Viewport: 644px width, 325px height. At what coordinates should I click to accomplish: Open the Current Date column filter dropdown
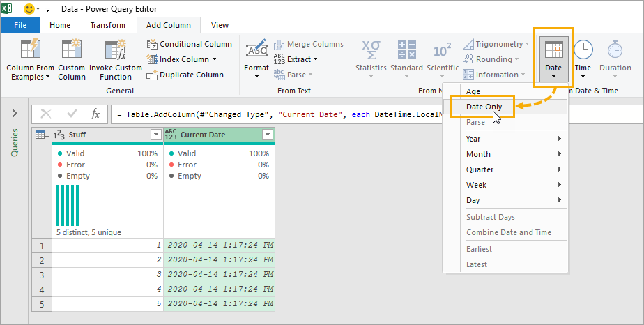click(268, 135)
